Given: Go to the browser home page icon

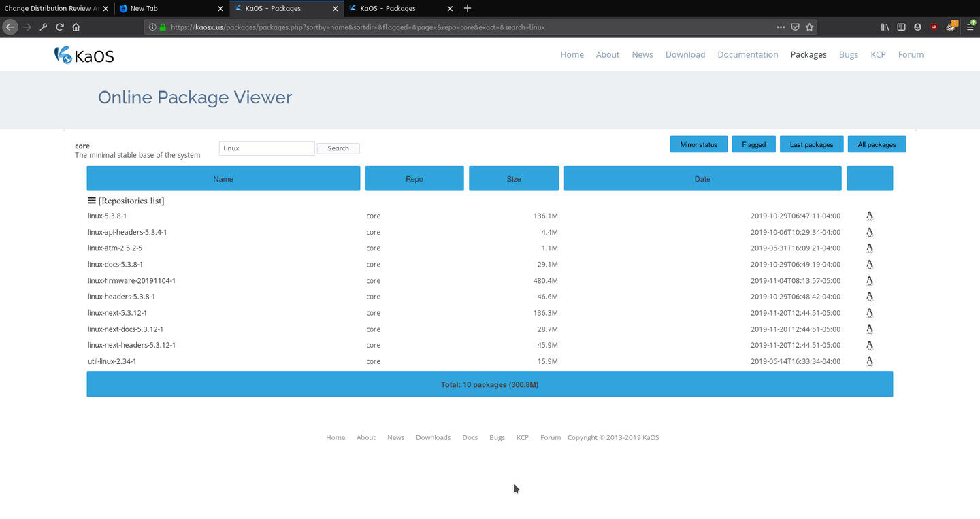Looking at the screenshot, I should pyautogui.click(x=76, y=27).
